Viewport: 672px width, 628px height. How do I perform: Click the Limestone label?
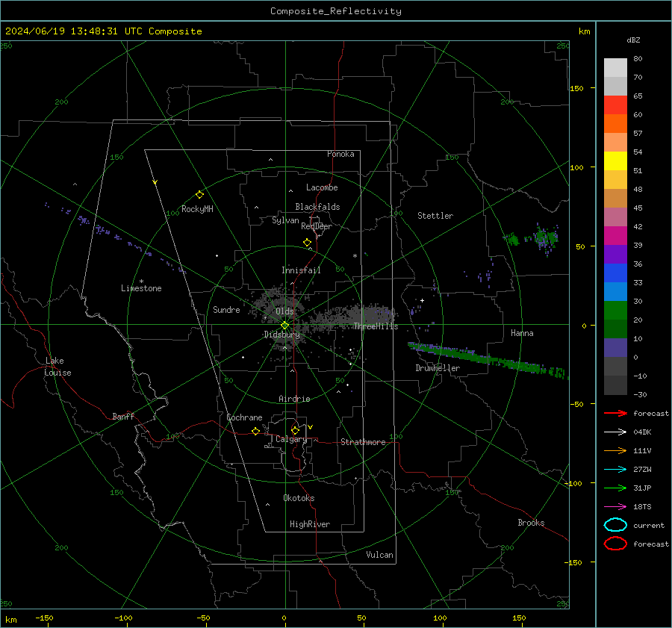[141, 288]
